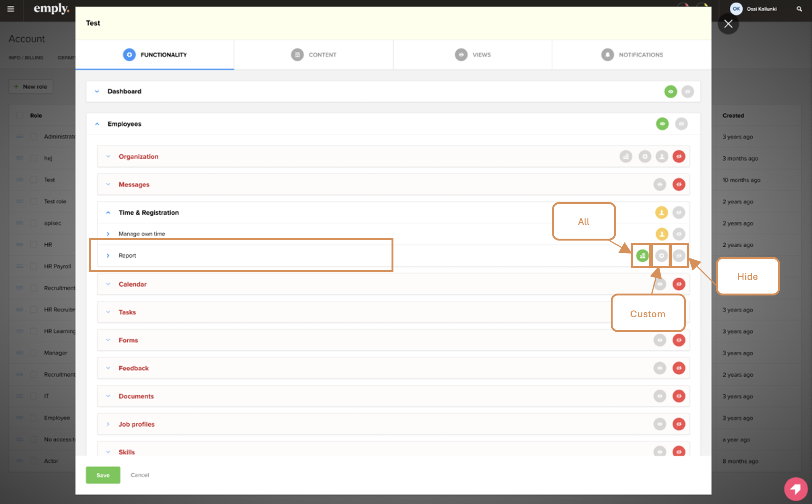Toggle the red hide eye on Calendar row
Viewport: 812px width, 504px height.
coord(679,284)
